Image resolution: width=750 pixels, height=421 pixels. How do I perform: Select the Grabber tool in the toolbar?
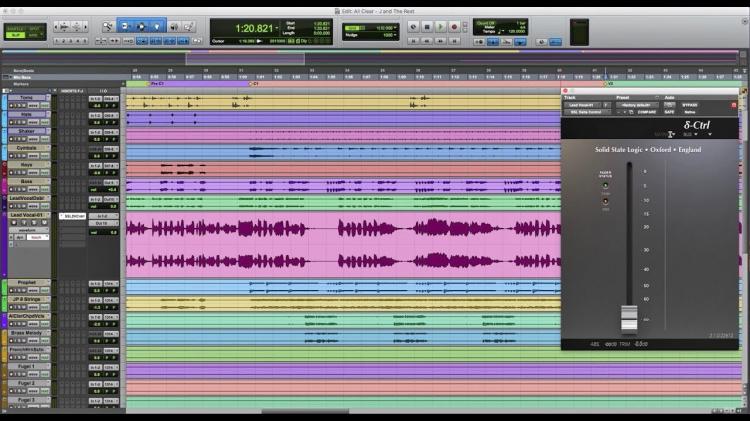(x=157, y=25)
